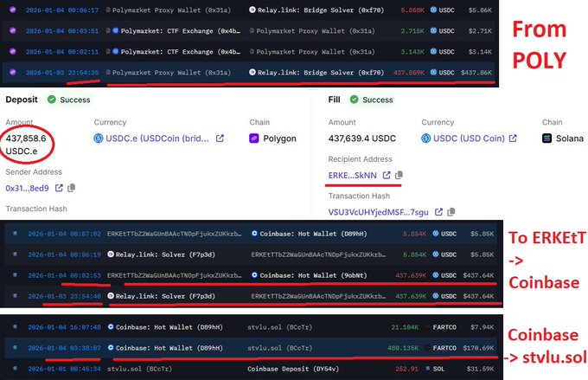Open external link icon beside VSU3VcUHY hash
Screen dimensions: 588x380
(x=440, y=212)
